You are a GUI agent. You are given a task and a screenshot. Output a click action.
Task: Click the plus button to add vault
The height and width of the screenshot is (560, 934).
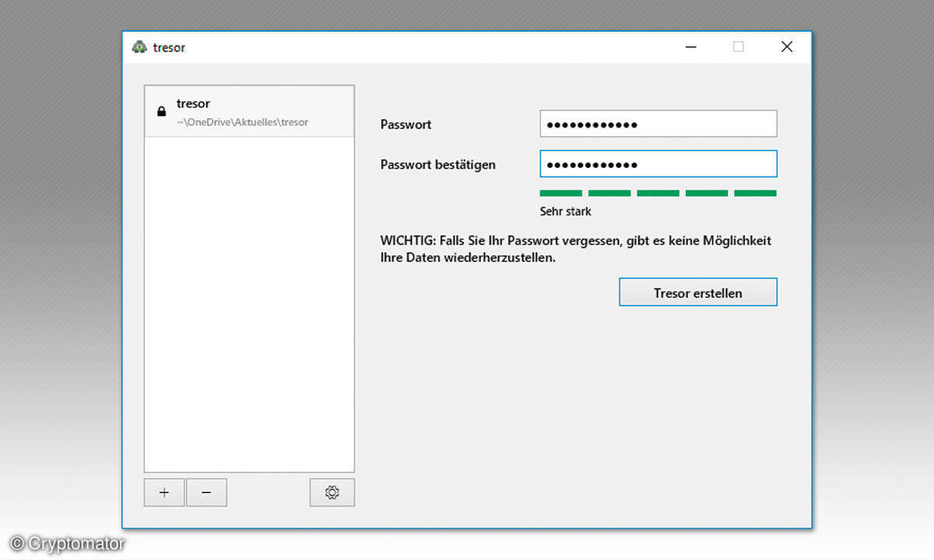164,492
